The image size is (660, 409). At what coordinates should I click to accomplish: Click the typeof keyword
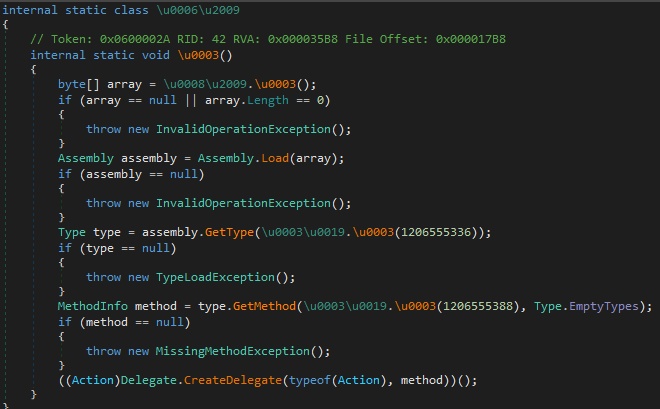(310, 380)
